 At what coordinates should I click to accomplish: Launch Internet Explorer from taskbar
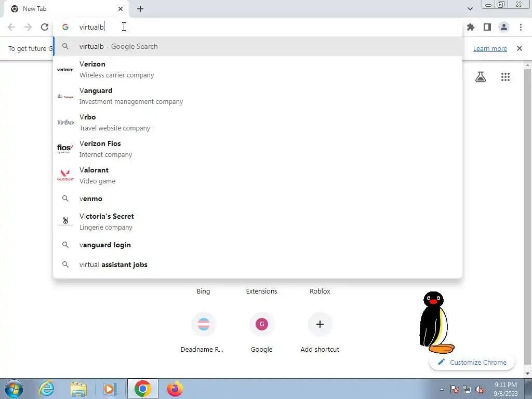coord(46,389)
